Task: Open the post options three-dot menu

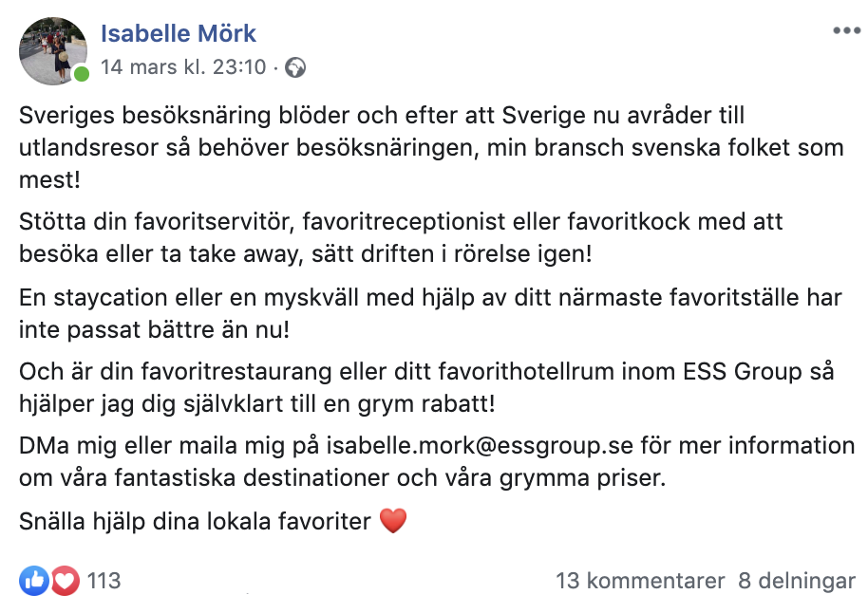Action: pyautogui.click(x=846, y=31)
